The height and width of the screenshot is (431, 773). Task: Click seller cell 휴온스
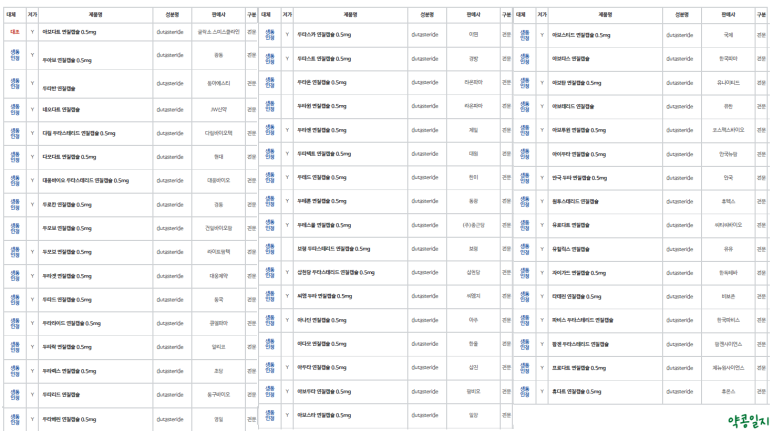point(728,392)
